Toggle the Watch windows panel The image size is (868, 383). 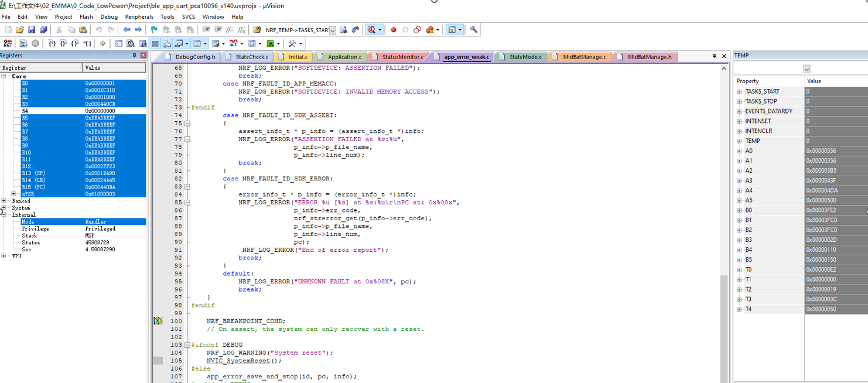pyautogui.click(x=179, y=43)
